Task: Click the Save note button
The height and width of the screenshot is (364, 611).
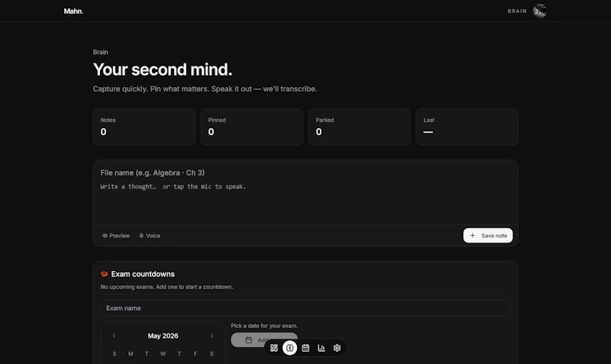Action: coord(488,236)
